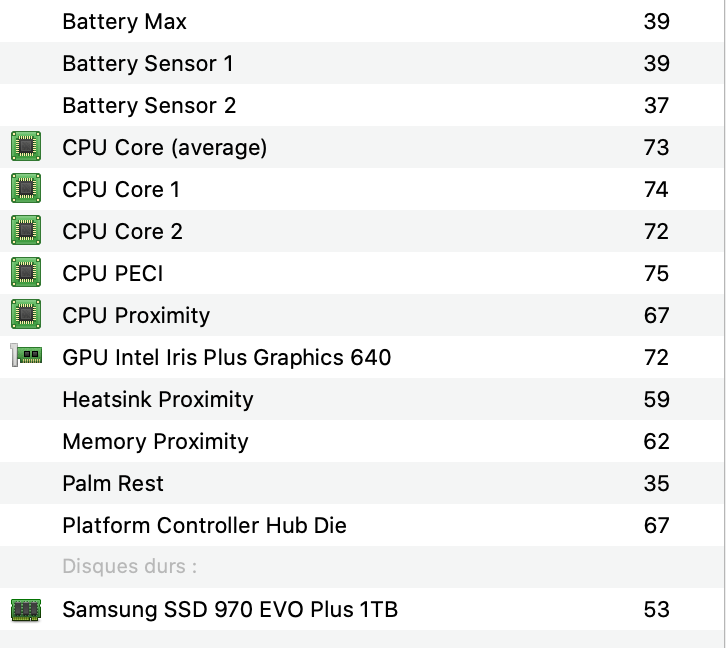Click the CPU Proximity chip icon
Viewport: 726px width, 648px height.
pyautogui.click(x=26, y=315)
